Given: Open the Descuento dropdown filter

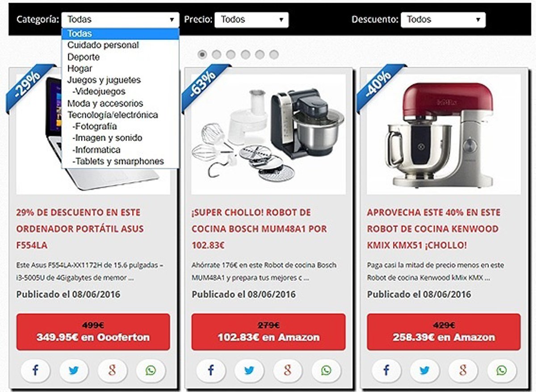Looking at the screenshot, I should tap(443, 20).
